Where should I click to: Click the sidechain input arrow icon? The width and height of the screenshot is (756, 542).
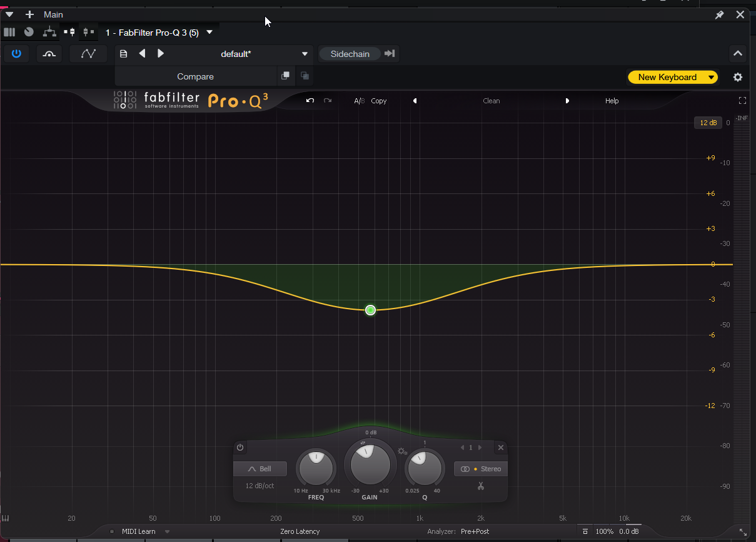[x=390, y=54]
